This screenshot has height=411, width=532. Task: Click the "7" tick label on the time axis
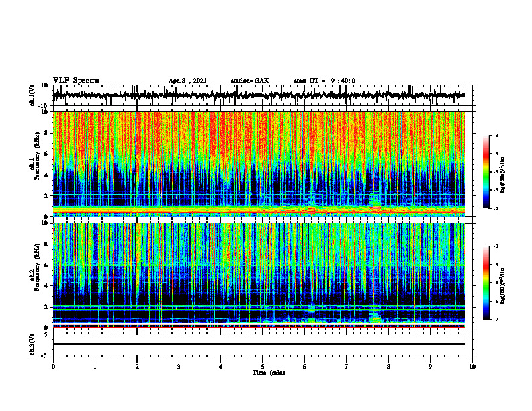click(347, 367)
